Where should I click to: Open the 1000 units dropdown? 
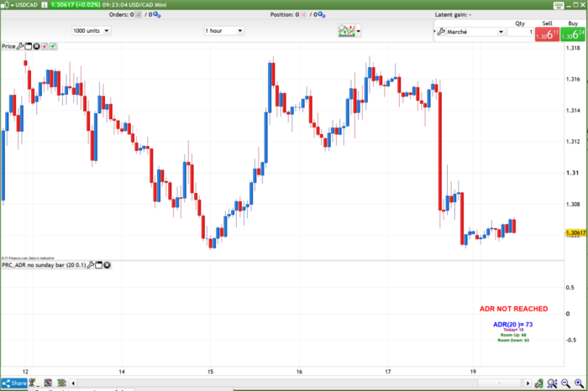(x=91, y=31)
